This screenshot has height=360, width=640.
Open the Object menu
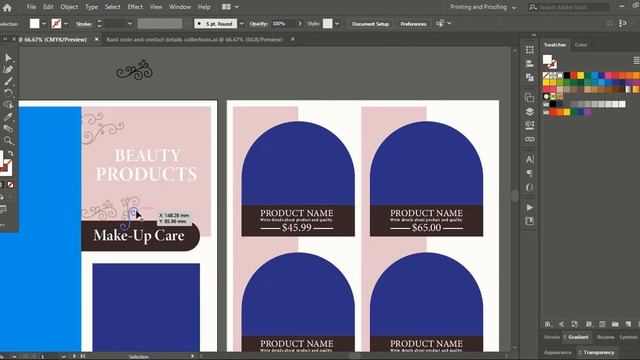(x=69, y=7)
